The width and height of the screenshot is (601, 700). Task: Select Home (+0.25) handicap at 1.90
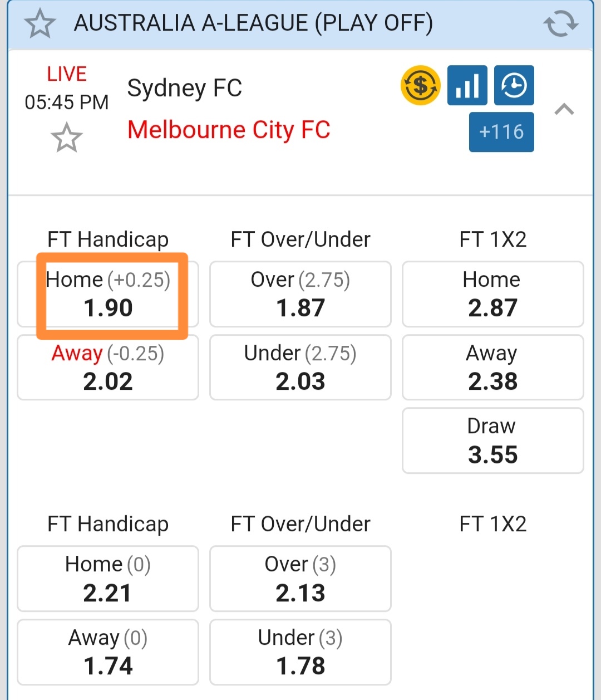pos(108,294)
